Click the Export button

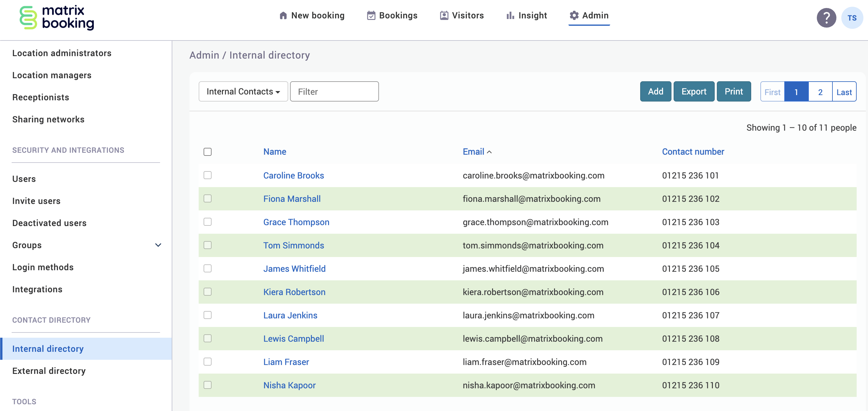tap(694, 91)
